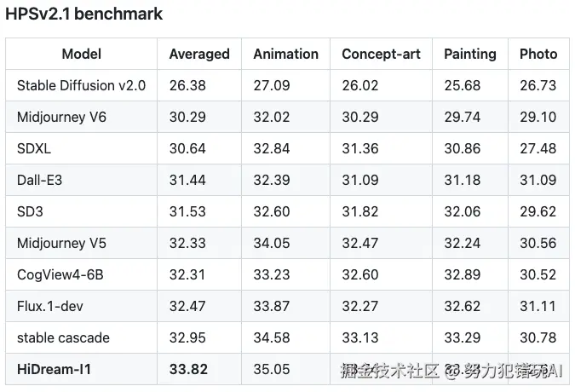Click the Painting column header
Screen dimensions: 575x392
coord(469,54)
